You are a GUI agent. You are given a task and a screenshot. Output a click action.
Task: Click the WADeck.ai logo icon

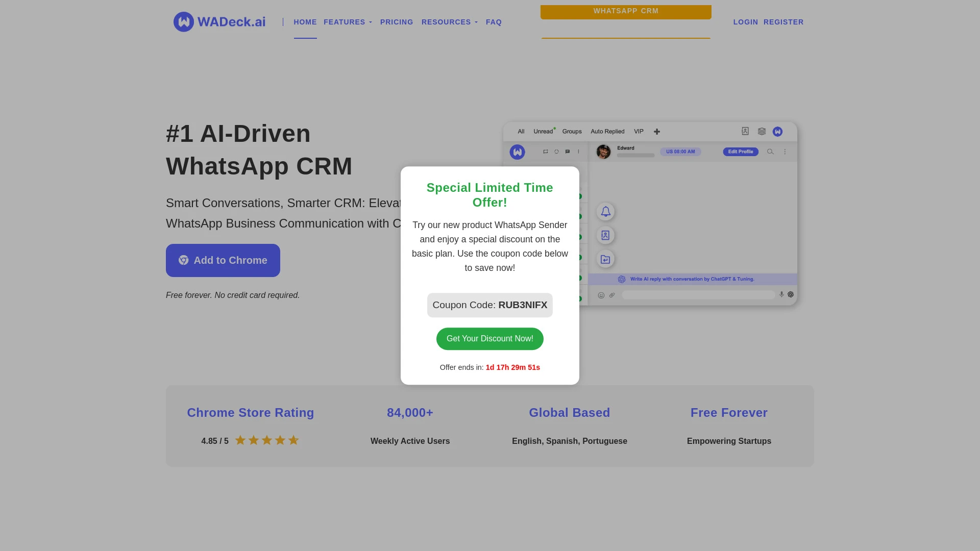[181, 21]
